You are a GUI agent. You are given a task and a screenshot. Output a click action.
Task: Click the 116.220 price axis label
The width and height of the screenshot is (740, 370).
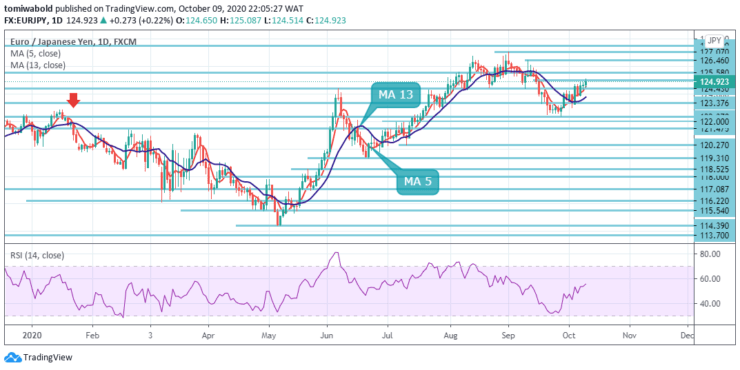(715, 201)
